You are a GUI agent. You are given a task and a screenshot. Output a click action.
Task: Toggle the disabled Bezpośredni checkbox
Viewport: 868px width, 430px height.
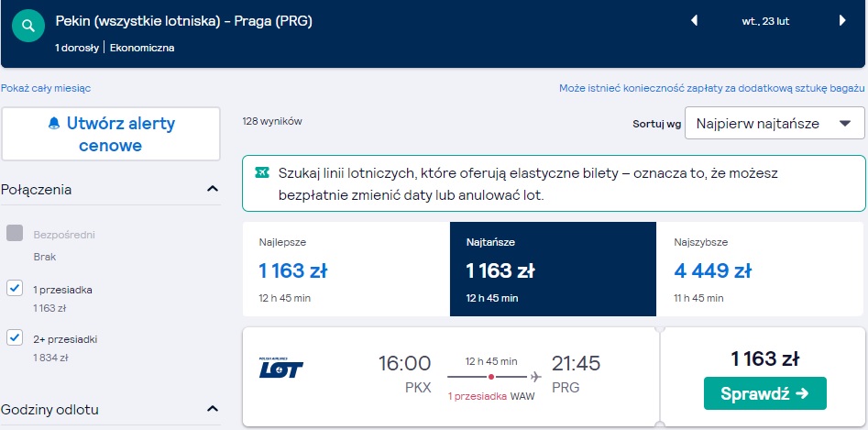15,233
